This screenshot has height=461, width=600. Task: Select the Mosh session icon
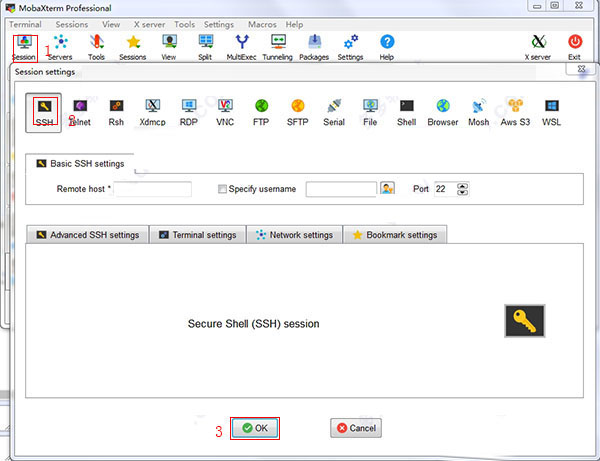(x=478, y=110)
